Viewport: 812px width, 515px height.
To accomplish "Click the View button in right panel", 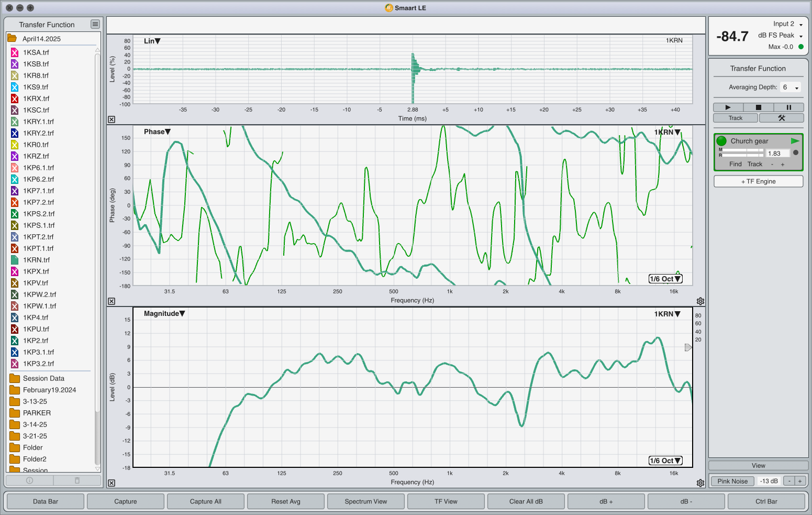I will pyautogui.click(x=758, y=466).
